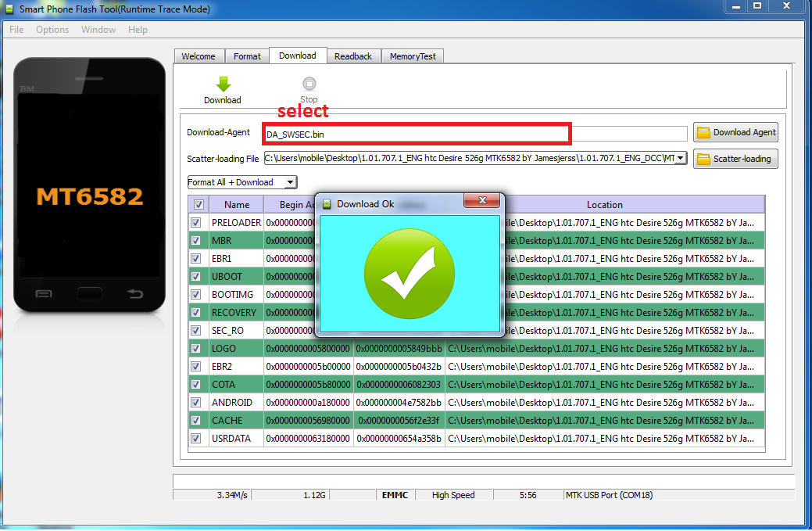812x531 pixels.
Task: Uncheck the EBR1 checkbox
Action: coord(195,259)
